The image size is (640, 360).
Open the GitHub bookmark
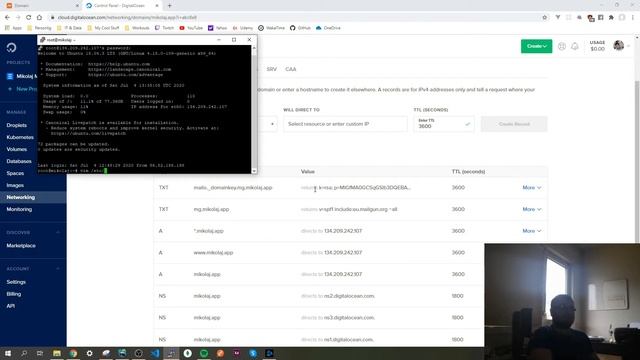[300, 28]
